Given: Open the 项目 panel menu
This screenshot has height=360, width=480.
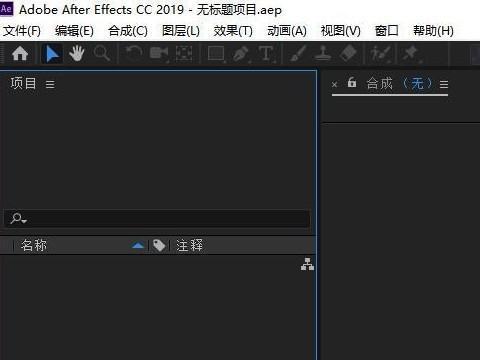Looking at the screenshot, I should point(50,84).
